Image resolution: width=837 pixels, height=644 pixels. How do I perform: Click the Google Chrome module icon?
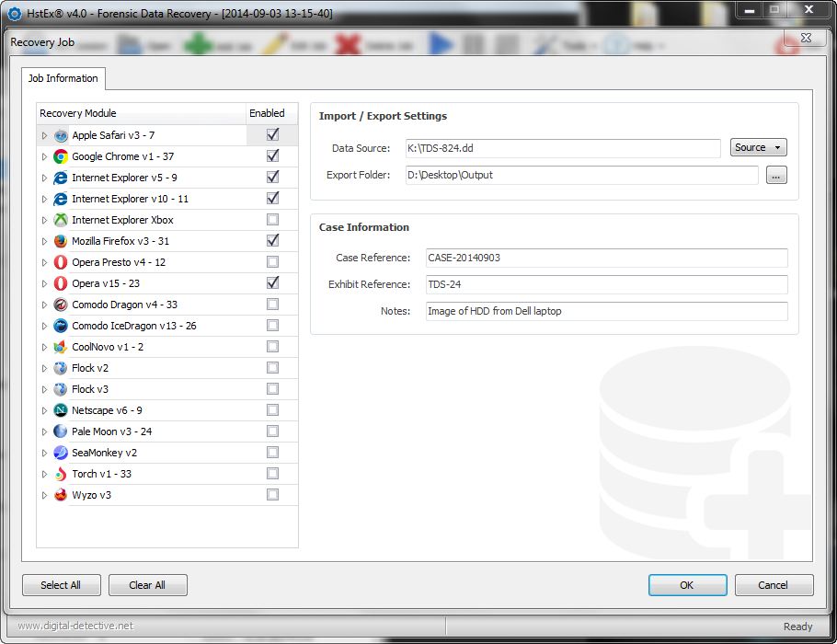(61, 156)
